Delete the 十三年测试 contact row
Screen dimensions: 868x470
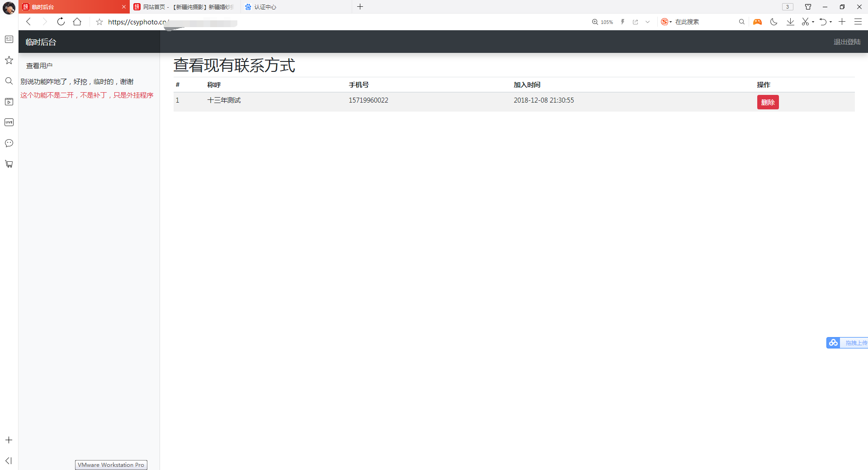(768, 102)
